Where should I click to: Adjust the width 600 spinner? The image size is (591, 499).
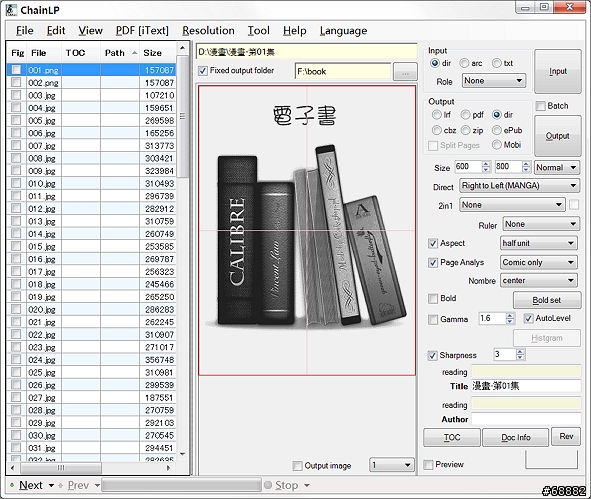pyautogui.click(x=486, y=167)
